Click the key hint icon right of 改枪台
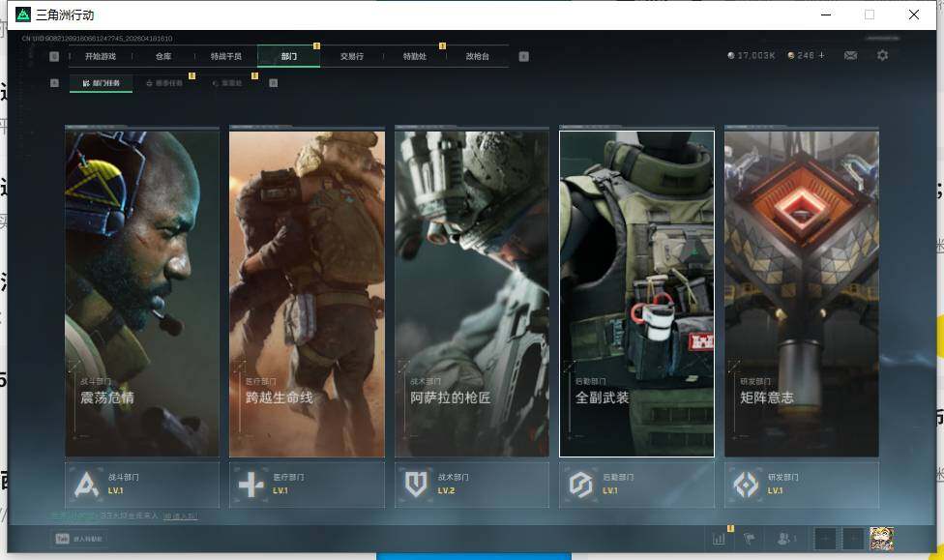Screen dimensions: 944x560 point(524,56)
